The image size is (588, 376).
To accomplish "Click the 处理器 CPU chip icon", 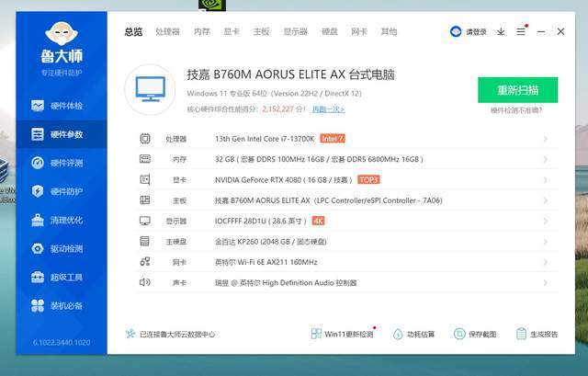I will (x=145, y=139).
